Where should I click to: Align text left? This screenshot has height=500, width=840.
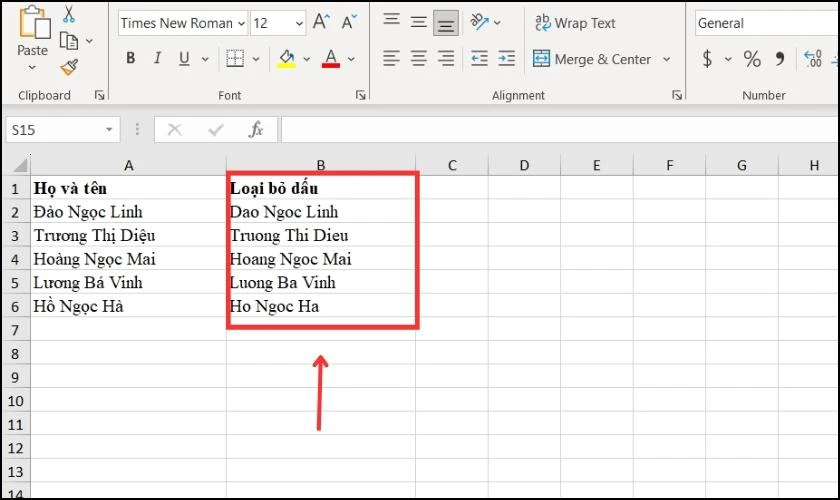[392, 58]
